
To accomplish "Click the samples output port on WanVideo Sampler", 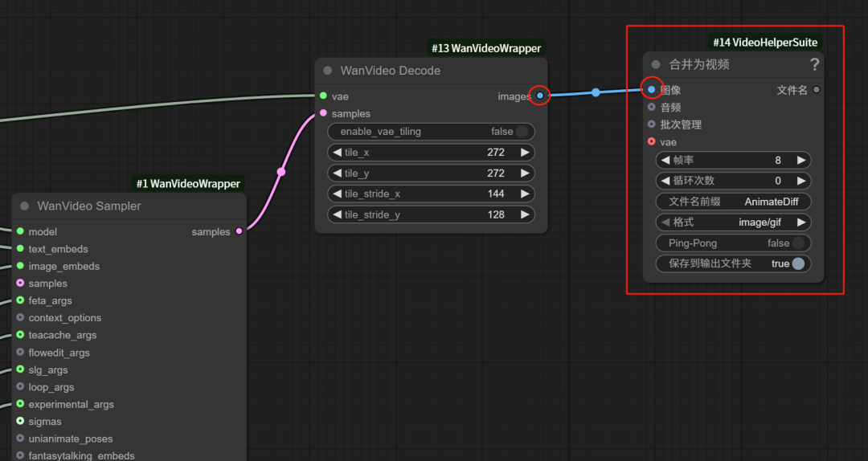I will pyautogui.click(x=240, y=232).
